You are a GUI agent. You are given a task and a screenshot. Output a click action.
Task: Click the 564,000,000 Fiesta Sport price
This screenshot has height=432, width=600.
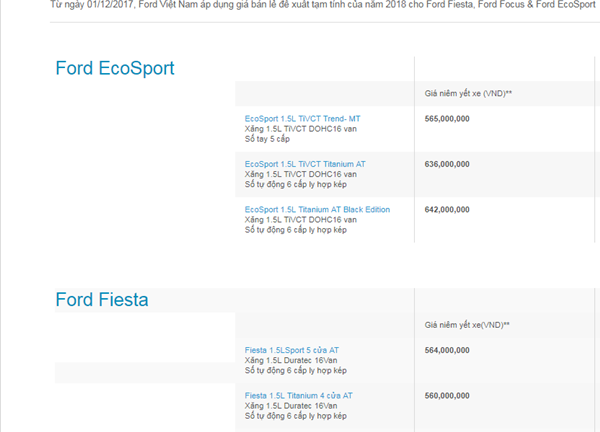pos(447,349)
